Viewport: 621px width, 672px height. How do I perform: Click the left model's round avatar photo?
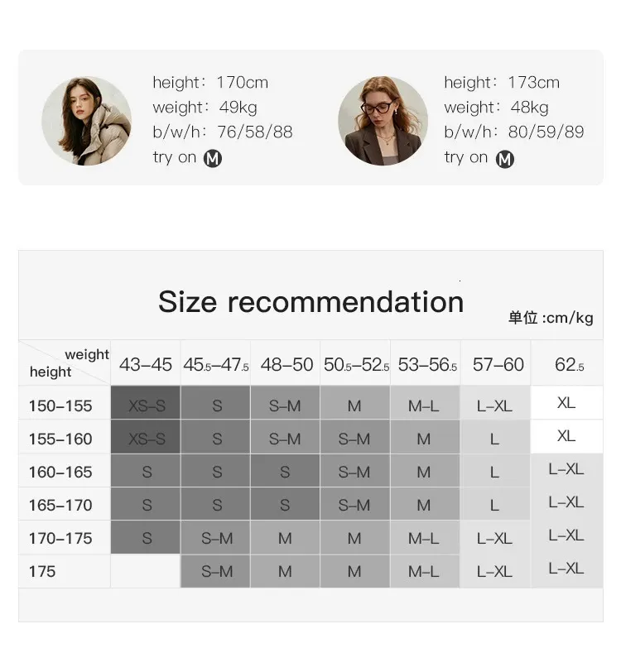(86, 121)
